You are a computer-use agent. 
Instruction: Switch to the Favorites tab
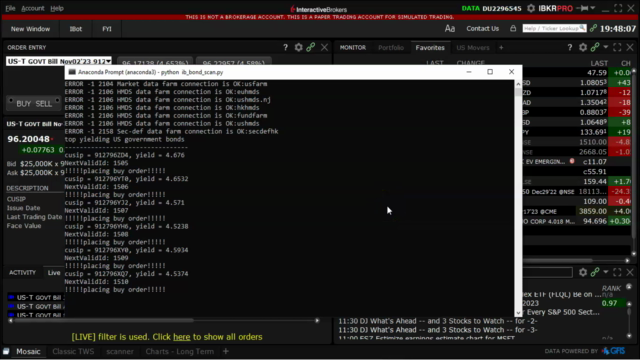[430, 48]
